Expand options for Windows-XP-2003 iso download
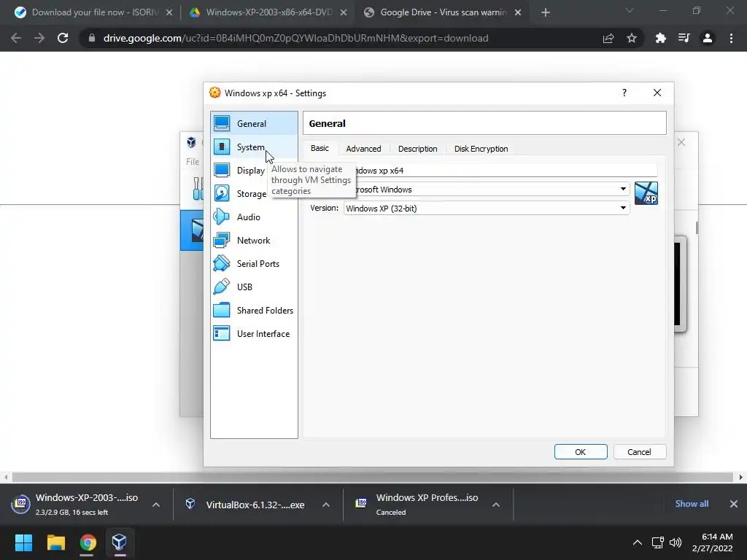 pyautogui.click(x=156, y=505)
